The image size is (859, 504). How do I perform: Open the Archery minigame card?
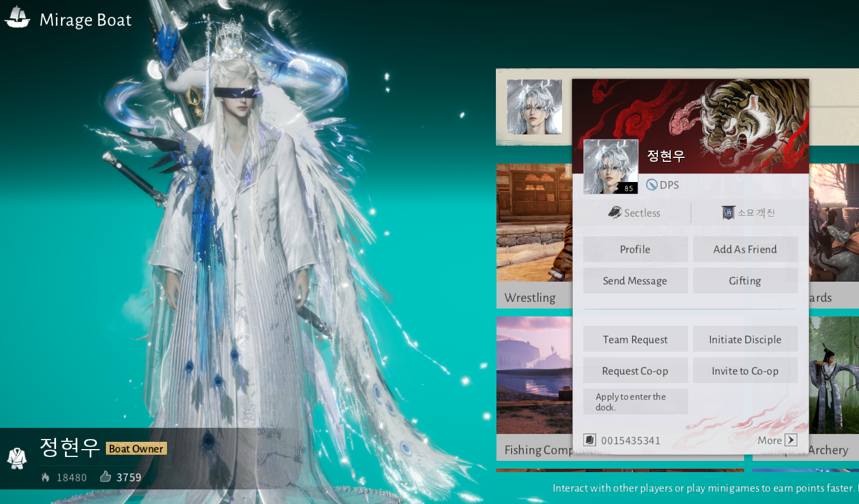(834, 388)
